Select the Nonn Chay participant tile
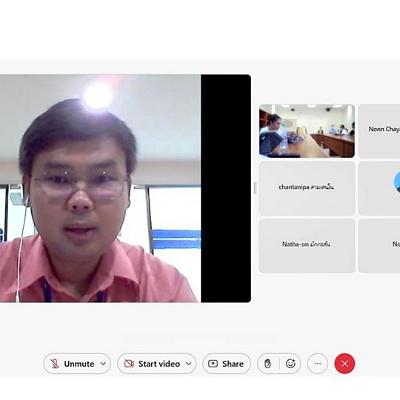The height and width of the screenshot is (400, 400). 379,131
